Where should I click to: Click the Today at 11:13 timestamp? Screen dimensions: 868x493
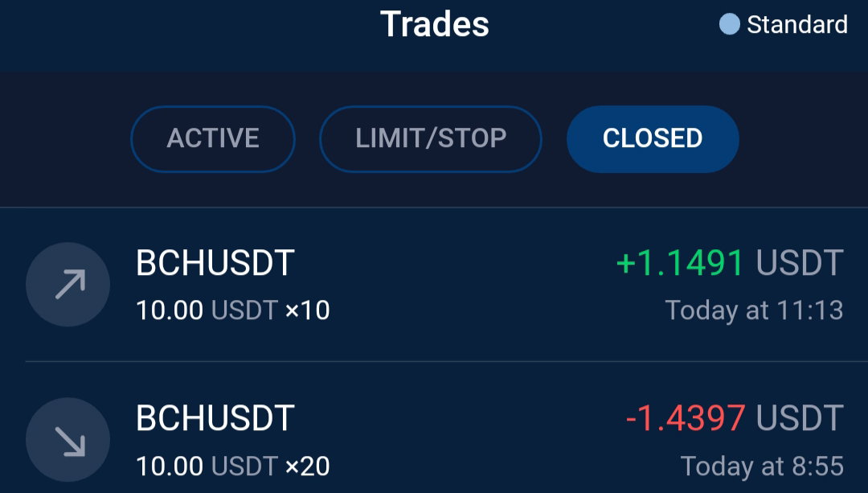(754, 310)
